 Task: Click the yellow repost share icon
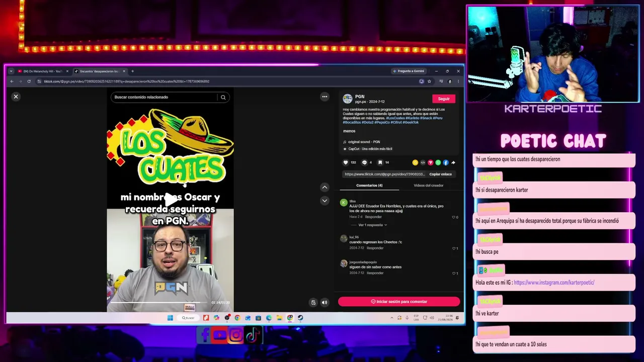click(415, 162)
